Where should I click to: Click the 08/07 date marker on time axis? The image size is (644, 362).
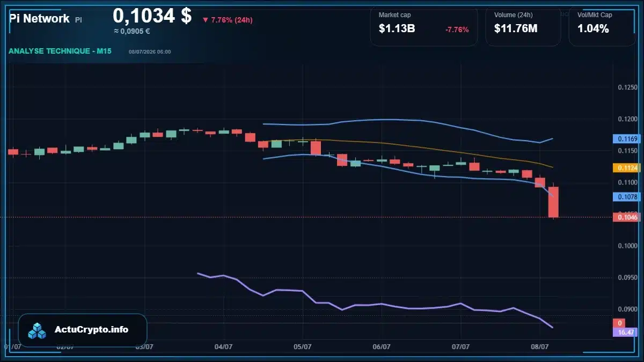(x=540, y=347)
